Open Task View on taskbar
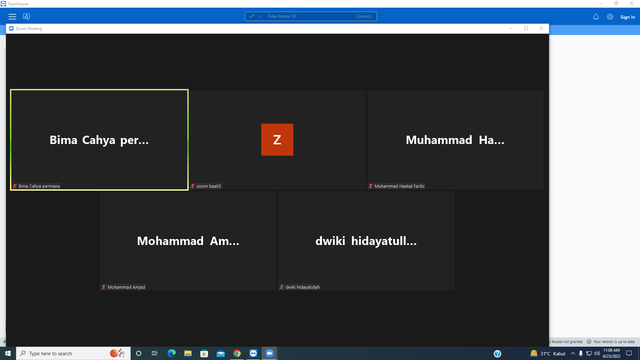This screenshot has height=360, width=640. click(155, 353)
